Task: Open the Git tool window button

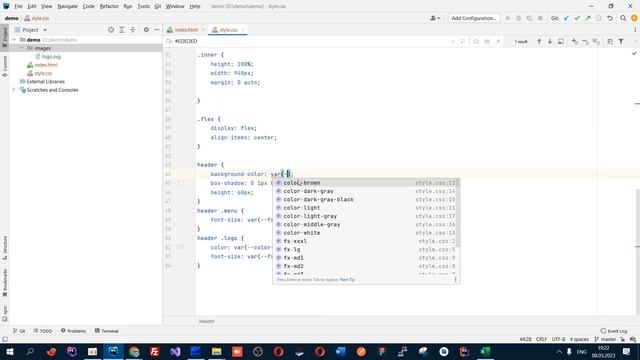Action: pyautogui.click(x=19, y=331)
